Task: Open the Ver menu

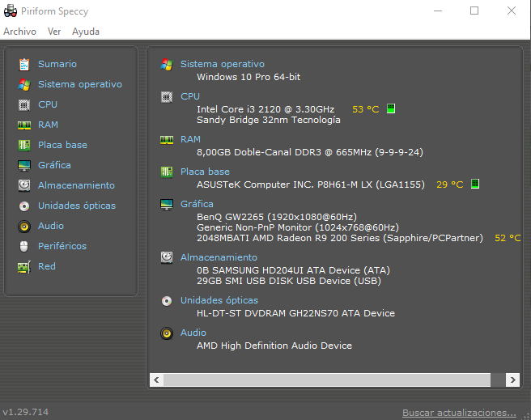Action: (54, 32)
